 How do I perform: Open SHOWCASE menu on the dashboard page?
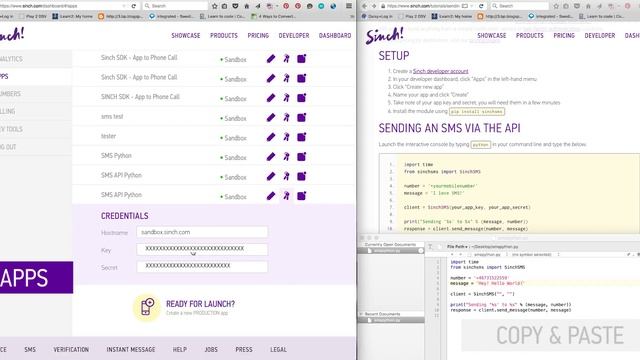tap(186, 36)
